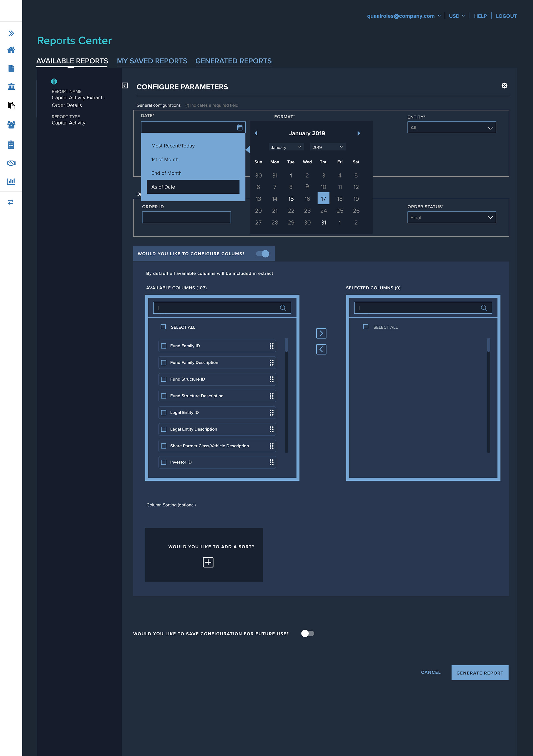Screen dimensions: 533x756
Task: Open the Order Status dropdown showing Final
Action: (452, 217)
